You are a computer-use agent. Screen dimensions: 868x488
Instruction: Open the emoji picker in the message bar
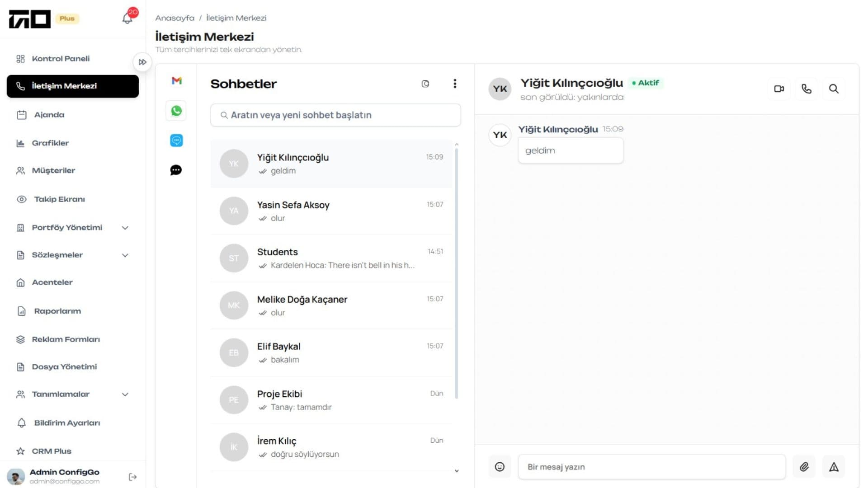pyautogui.click(x=500, y=466)
